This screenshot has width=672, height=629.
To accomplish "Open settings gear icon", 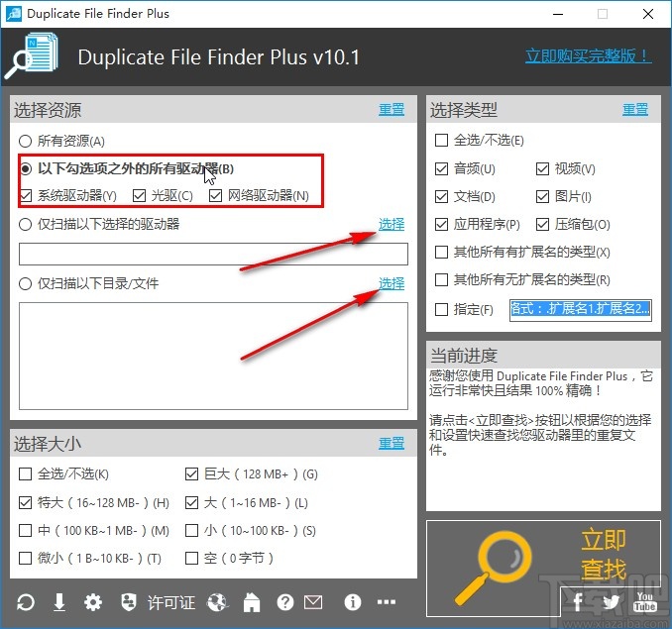I will point(92,602).
